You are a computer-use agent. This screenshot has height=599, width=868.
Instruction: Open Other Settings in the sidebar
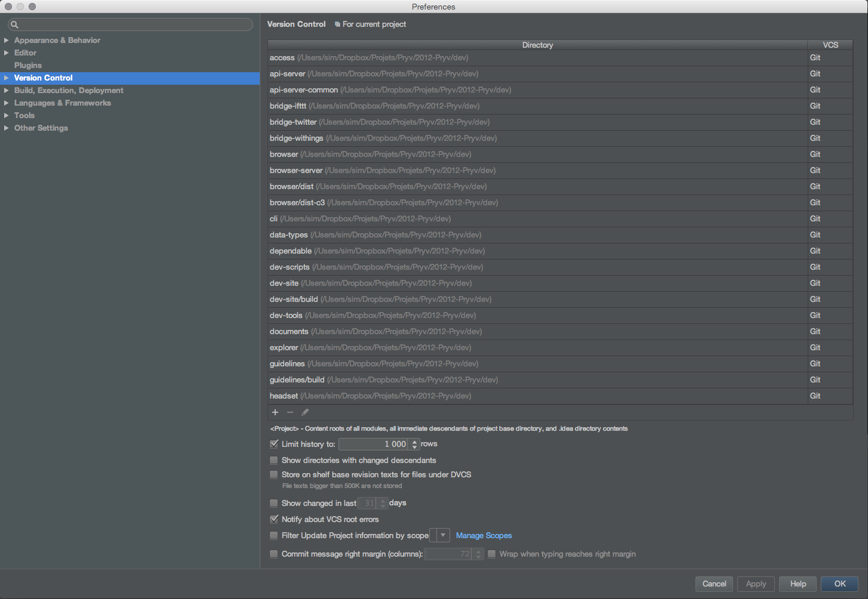click(41, 128)
